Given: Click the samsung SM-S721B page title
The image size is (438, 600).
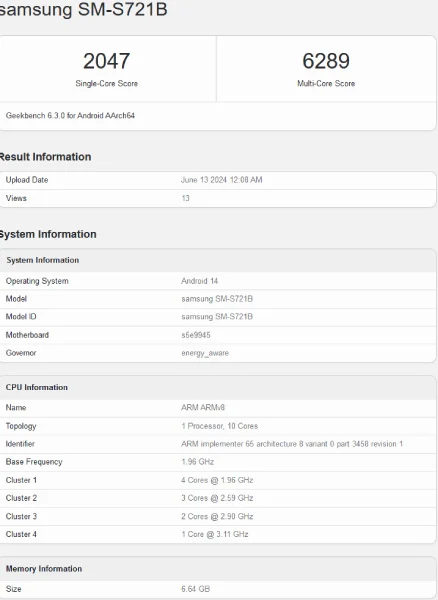Looking at the screenshot, I should coord(83,9).
